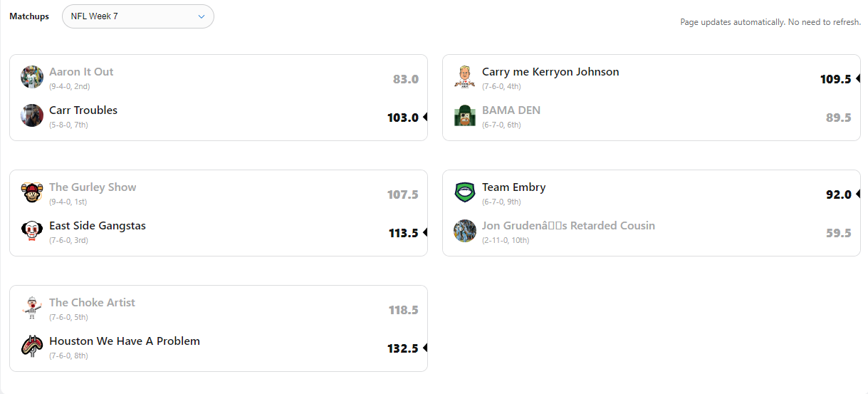Click Carry me Kerryon Johnson team name
The image size is (868, 394).
point(550,72)
